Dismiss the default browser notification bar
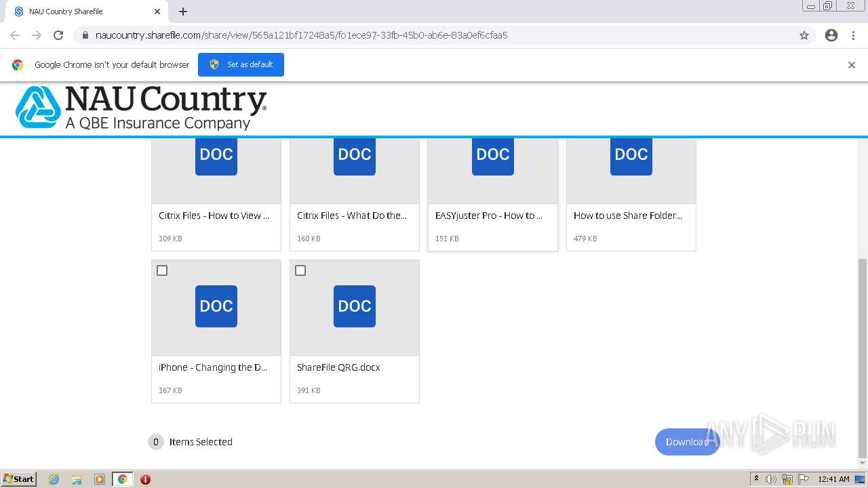Screen dimensions: 868x488 pos(851,65)
